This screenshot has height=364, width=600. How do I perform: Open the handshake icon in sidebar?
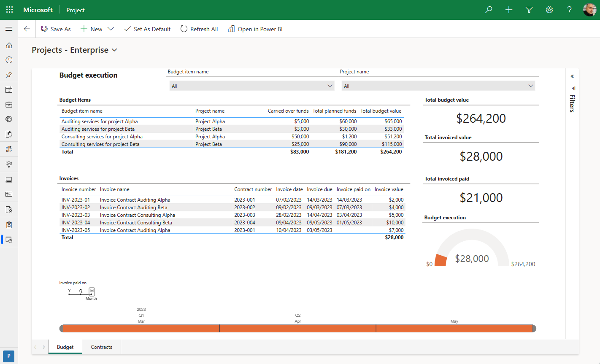click(x=9, y=119)
